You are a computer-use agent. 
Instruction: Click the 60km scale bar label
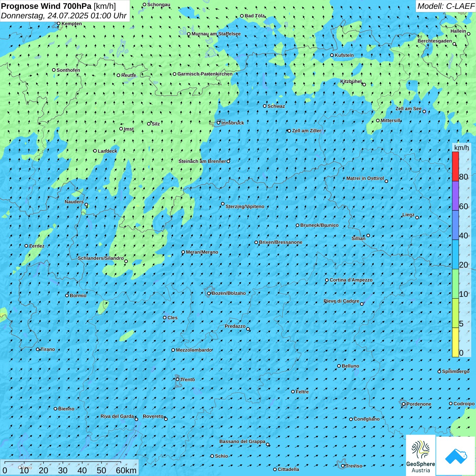(126, 470)
